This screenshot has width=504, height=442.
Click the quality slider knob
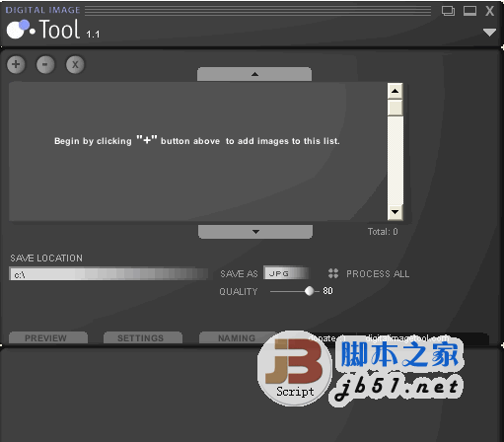coord(309,291)
